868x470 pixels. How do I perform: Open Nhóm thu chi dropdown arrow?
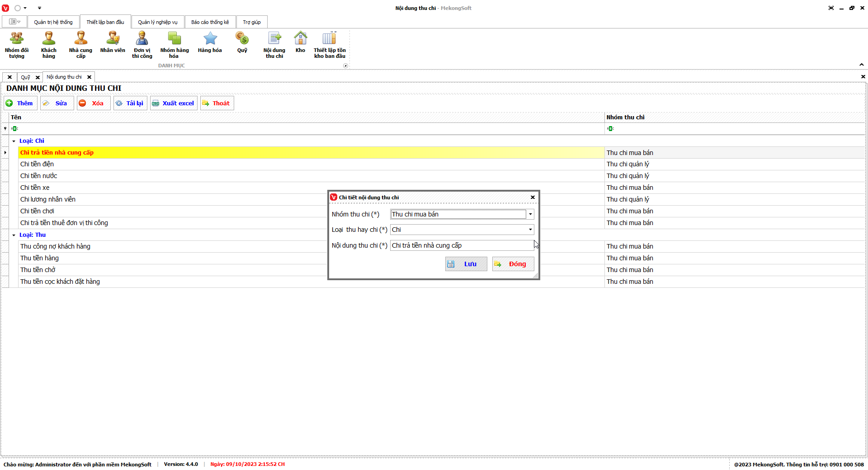(x=530, y=214)
